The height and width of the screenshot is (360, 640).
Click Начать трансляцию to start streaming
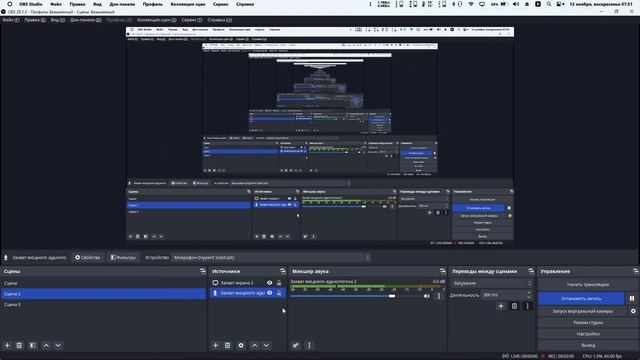[x=588, y=284]
